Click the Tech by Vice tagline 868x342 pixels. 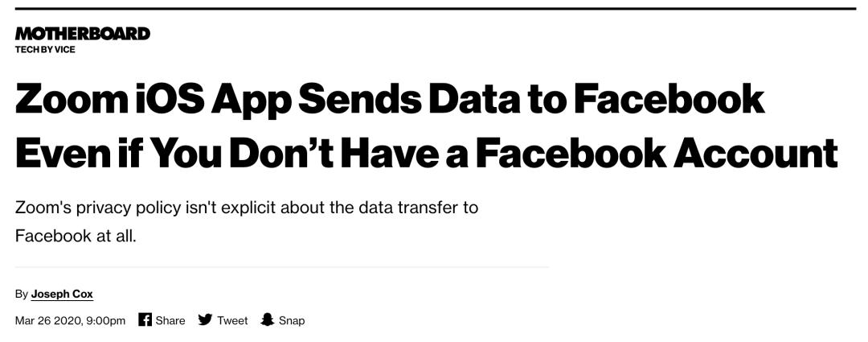[x=45, y=50]
